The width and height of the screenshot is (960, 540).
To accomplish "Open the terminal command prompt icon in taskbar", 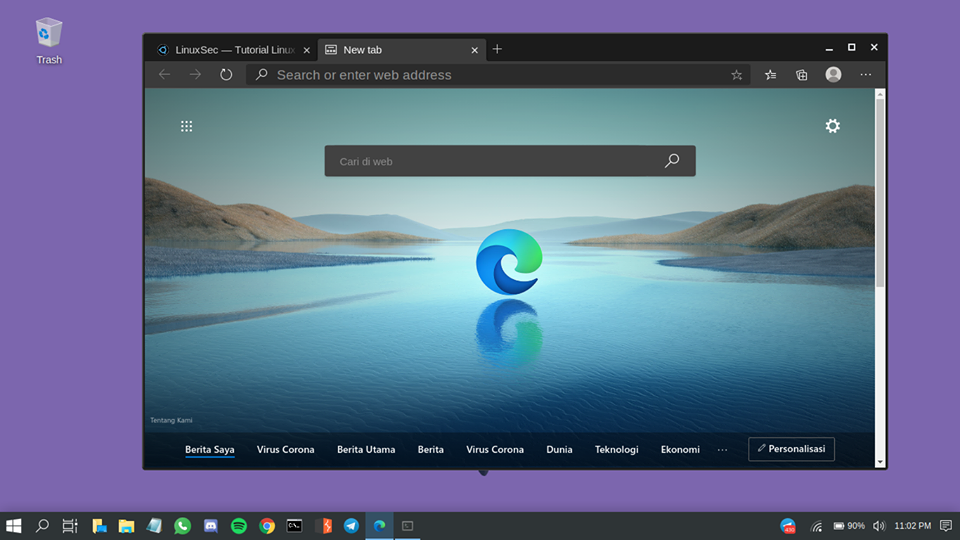I will coord(294,526).
